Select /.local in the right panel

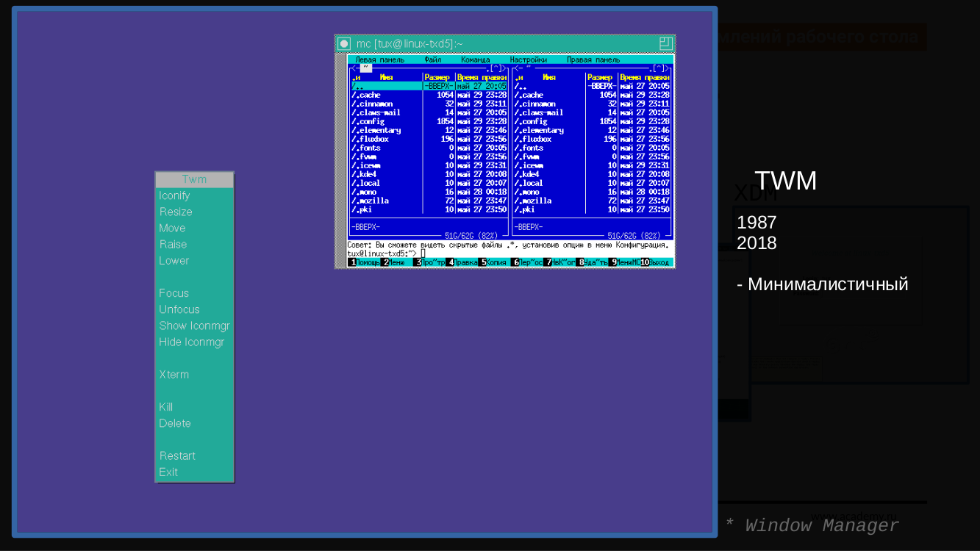tap(593, 183)
